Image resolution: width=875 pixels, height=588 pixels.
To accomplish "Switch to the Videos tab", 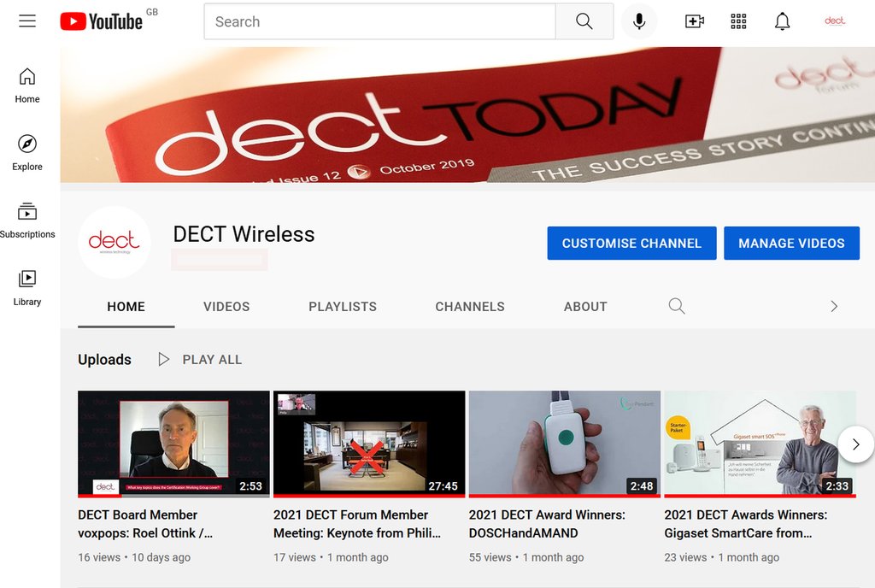I will 226,306.
